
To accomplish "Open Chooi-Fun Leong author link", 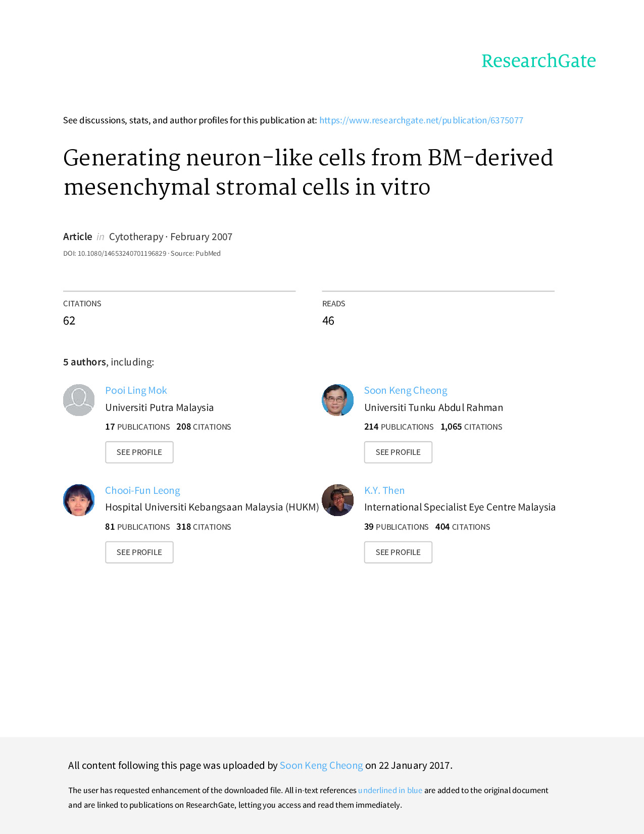I will click(x=142, y=490).
